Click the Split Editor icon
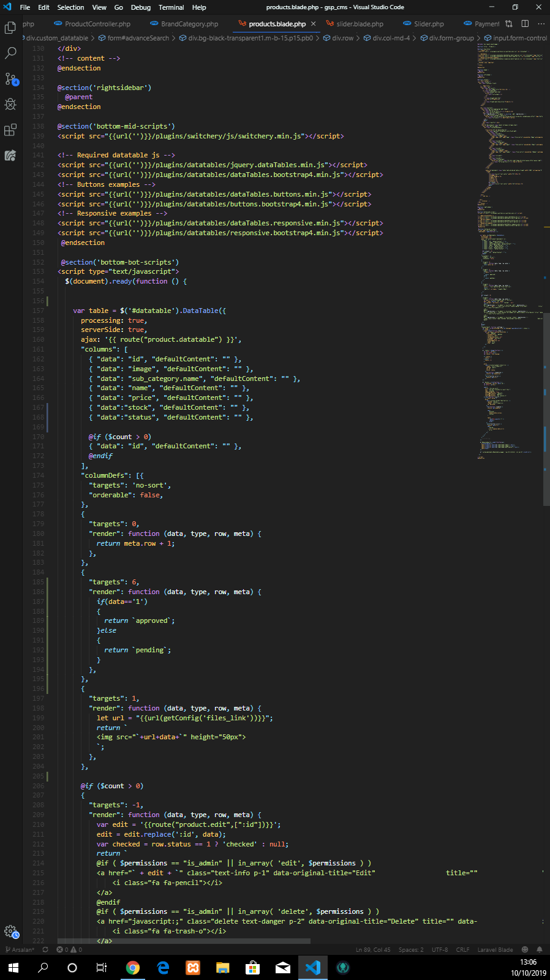 pos(525,24)
